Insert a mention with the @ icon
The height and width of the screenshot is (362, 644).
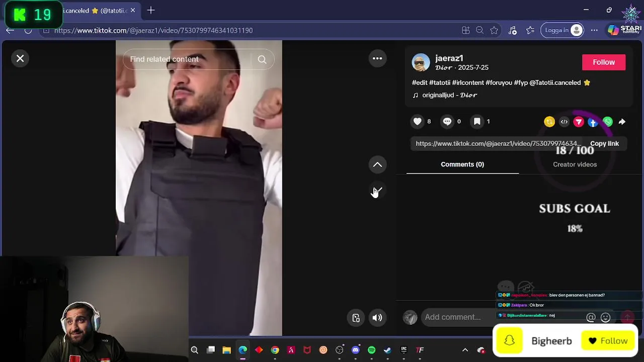tap(591, 317)
